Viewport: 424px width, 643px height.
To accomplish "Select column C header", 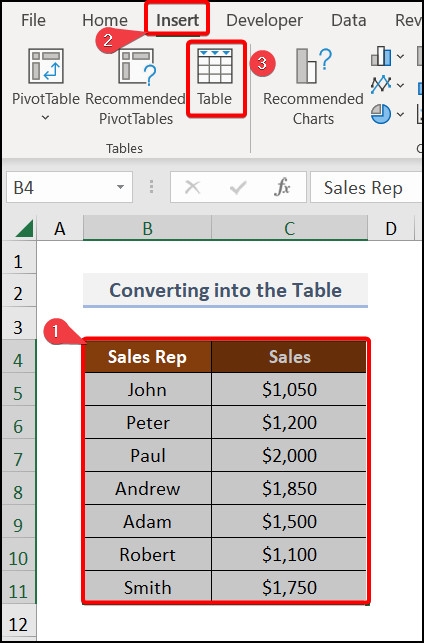I will 290,228.
